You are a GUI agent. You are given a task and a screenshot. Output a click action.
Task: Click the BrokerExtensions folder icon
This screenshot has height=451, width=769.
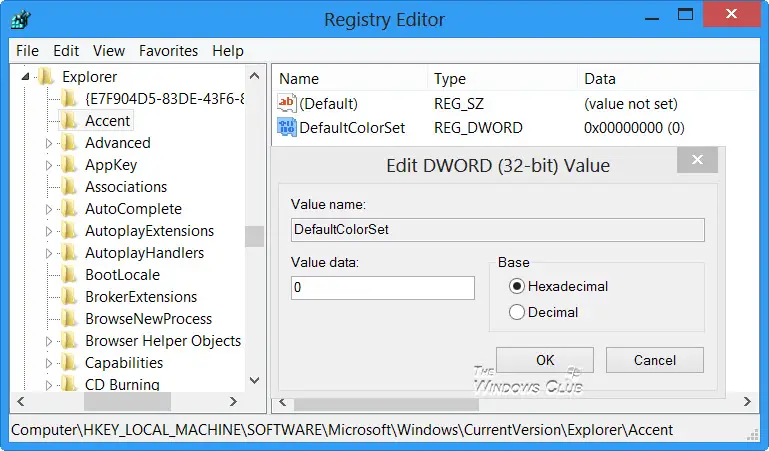(69, 297)
